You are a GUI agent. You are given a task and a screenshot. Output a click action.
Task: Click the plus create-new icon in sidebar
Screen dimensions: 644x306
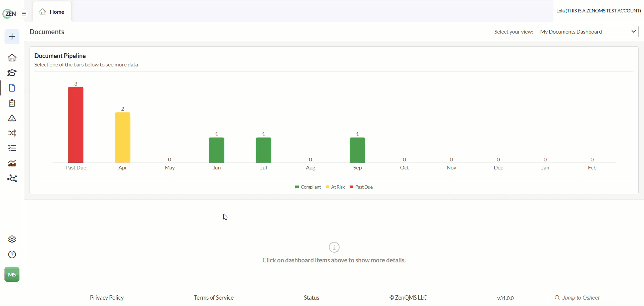[x=12, y=37]
